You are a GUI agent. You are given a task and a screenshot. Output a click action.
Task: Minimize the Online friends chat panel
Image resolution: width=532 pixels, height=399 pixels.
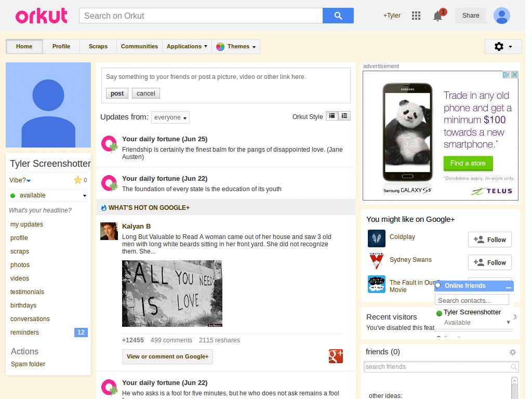click(x=508, y=287)
